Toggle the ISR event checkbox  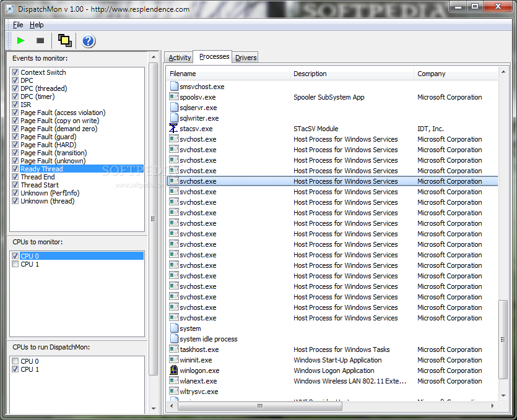[x=15, y=105]
